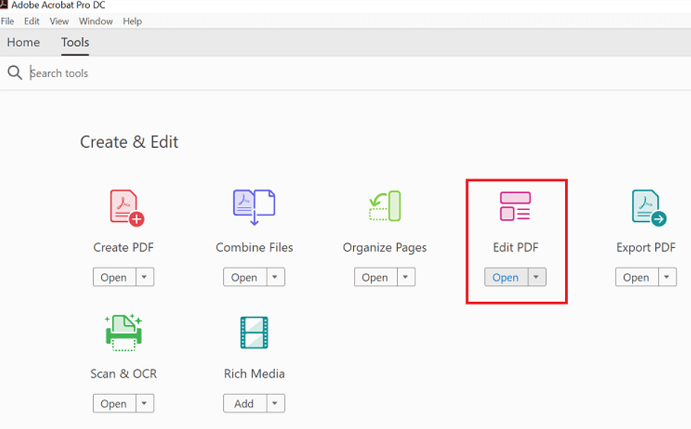691x429 pixels.
Task: Click the Combine Files tool icon
Action: pos(254,207)
